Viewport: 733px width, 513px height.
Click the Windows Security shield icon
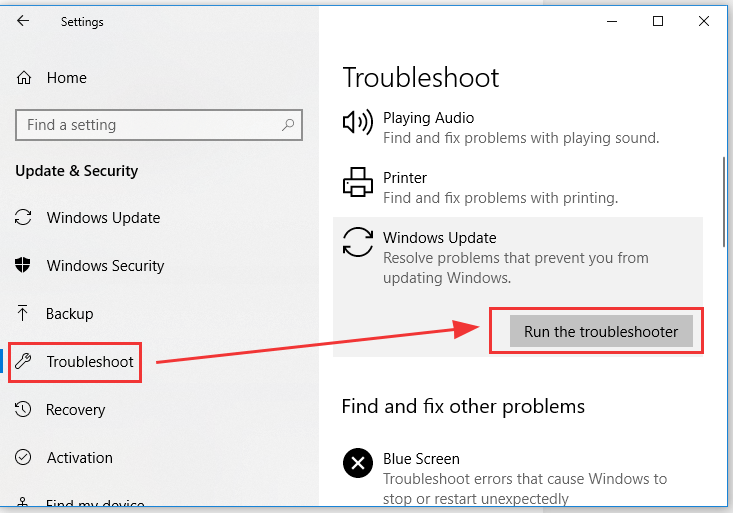(22, 265)
